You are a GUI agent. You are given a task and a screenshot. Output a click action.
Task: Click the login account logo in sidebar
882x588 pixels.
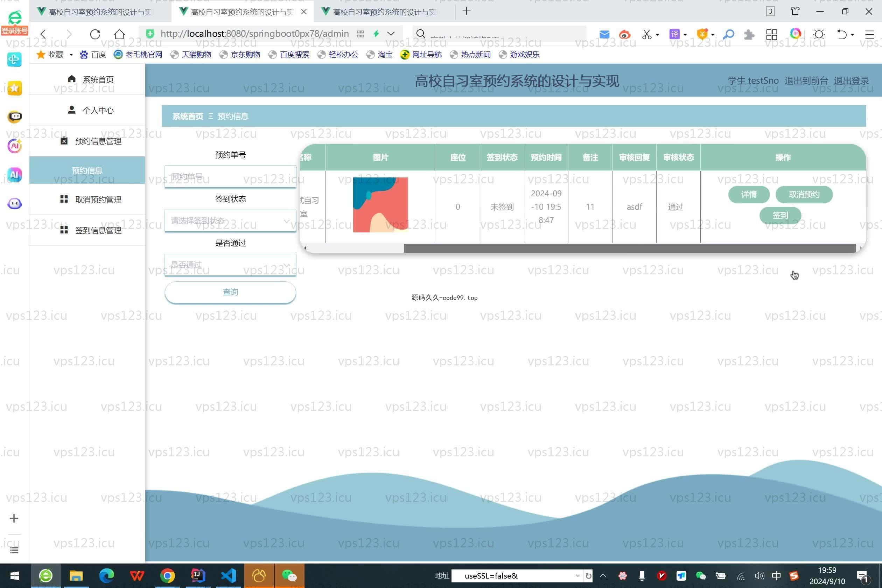pos(14,22)
